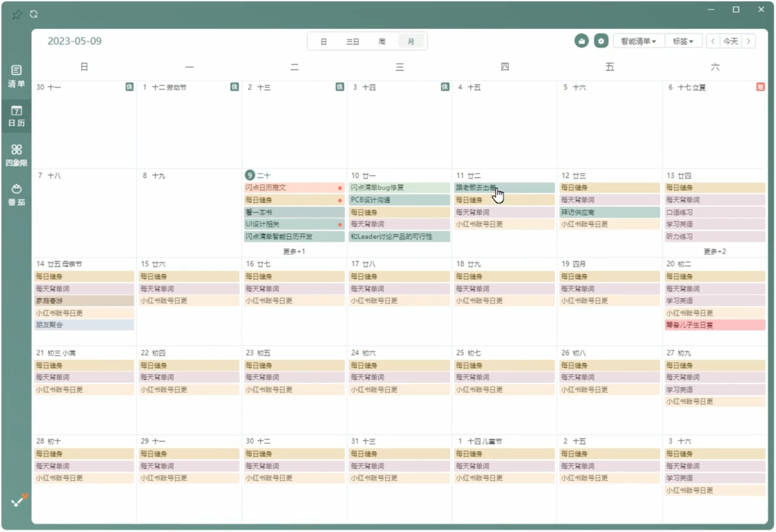
Task: Open 听力练习 task on May 13
Action: click(715, 237)
